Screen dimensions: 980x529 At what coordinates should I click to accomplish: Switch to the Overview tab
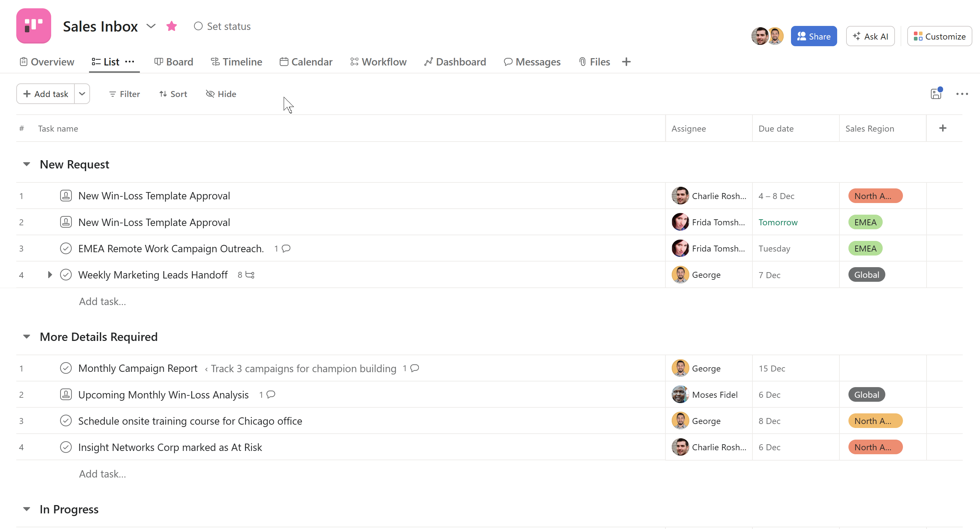47,62
